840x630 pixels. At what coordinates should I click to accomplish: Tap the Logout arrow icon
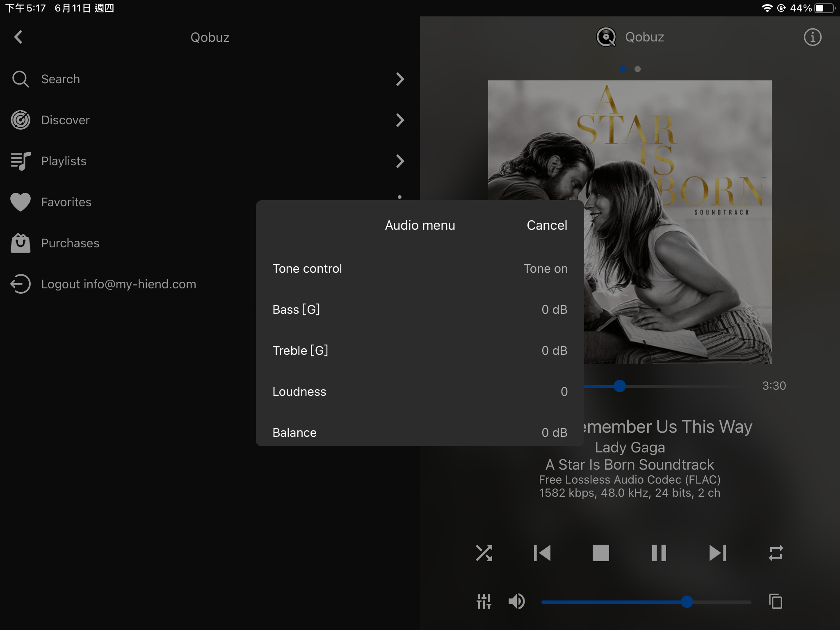(x=21, y=284)
